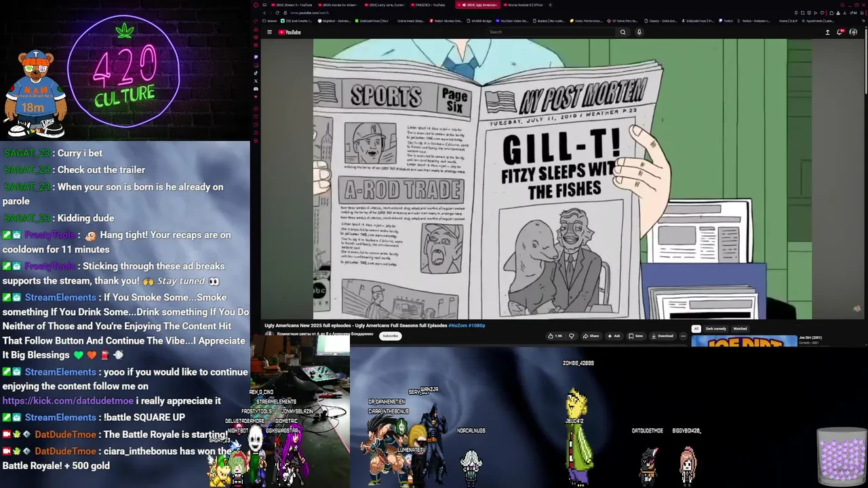Open Discord in browser sidebar

[x=256, y=89]
